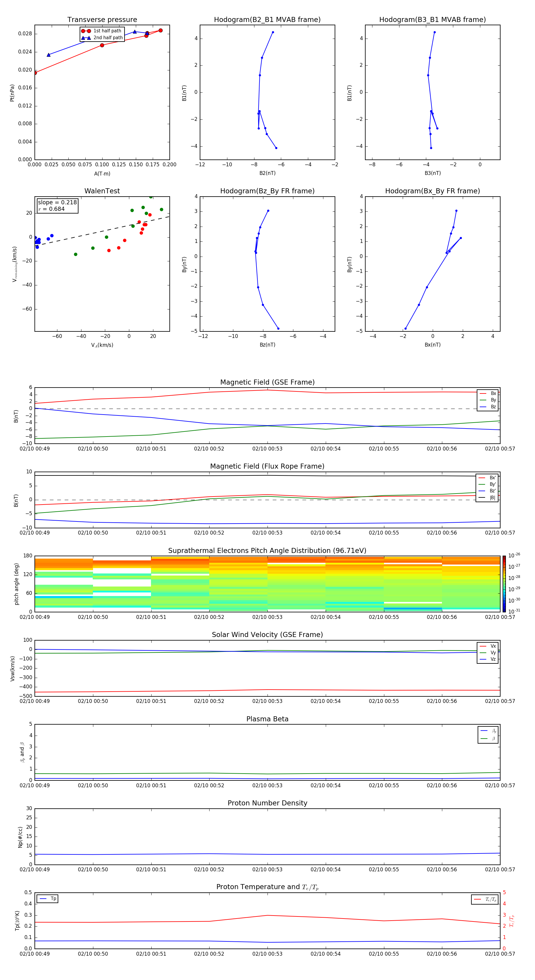
Task: Click the 'Bx(nT)' x-axis label
Action: tap(432, 345)
